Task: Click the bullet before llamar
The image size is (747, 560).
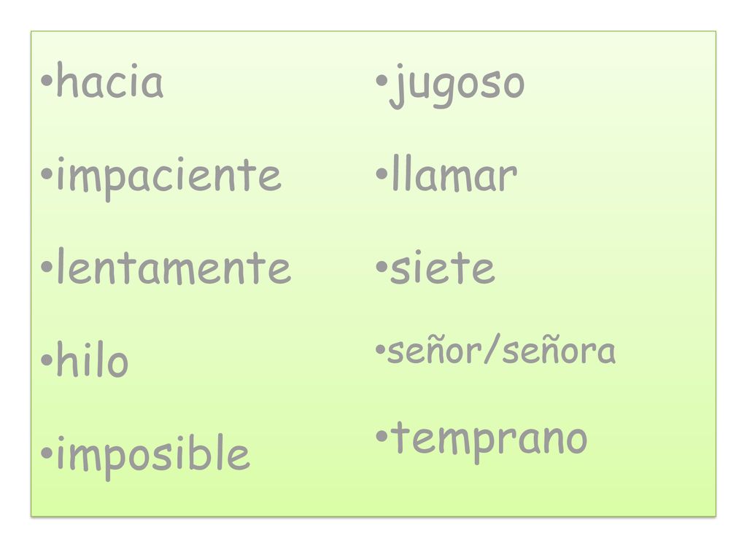Action: coord(382,174)
